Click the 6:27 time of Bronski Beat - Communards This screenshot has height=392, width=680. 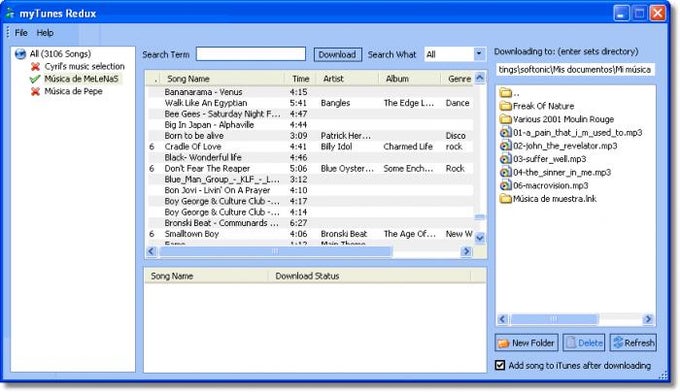point(298,223)
